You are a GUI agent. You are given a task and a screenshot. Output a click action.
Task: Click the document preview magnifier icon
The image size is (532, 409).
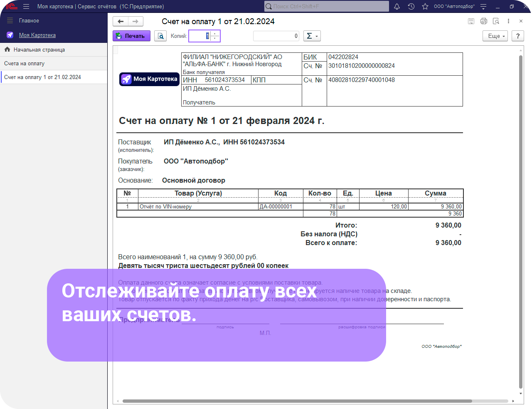tap(496, 21)
